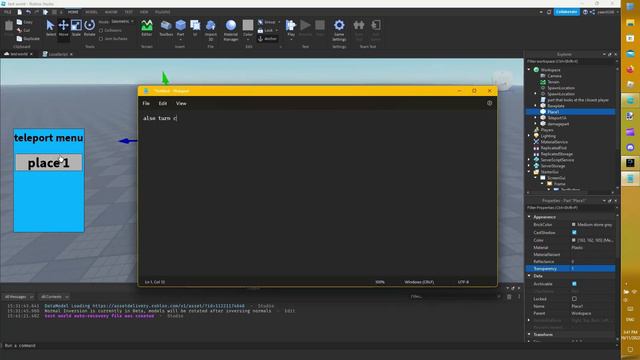Click the Copy icon in Clipboard
The height and width of the screenshot is (360, 640).
point(19,22)
